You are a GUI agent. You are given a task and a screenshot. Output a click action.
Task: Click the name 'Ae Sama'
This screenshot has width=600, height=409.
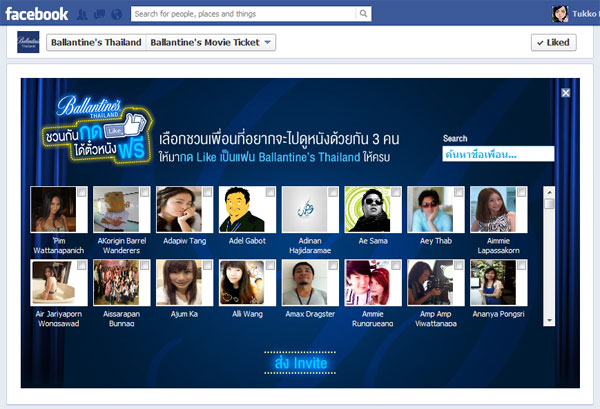(373, 241)
